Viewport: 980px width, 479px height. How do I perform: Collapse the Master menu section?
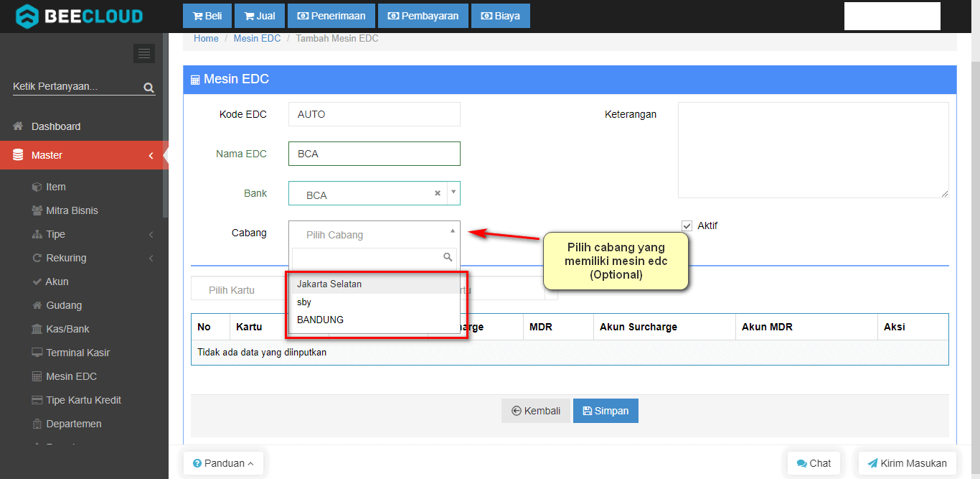[x=84, y=155]
